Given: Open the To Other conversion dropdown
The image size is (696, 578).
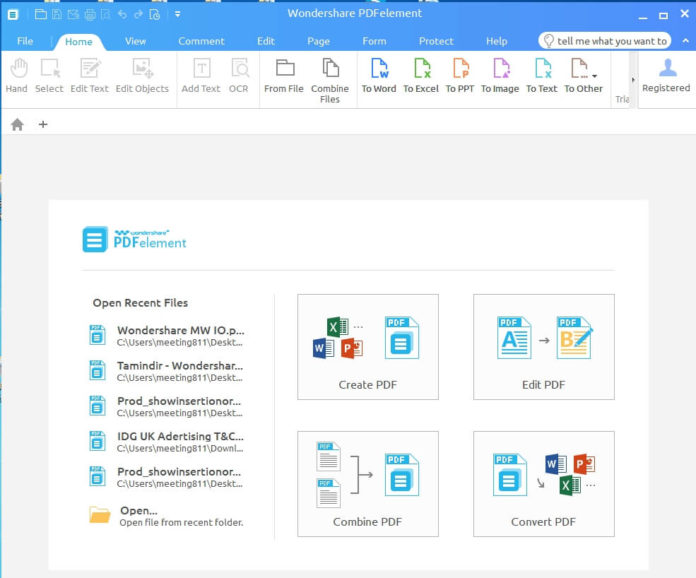Looking at the screenshot, I should click(584, 76).
